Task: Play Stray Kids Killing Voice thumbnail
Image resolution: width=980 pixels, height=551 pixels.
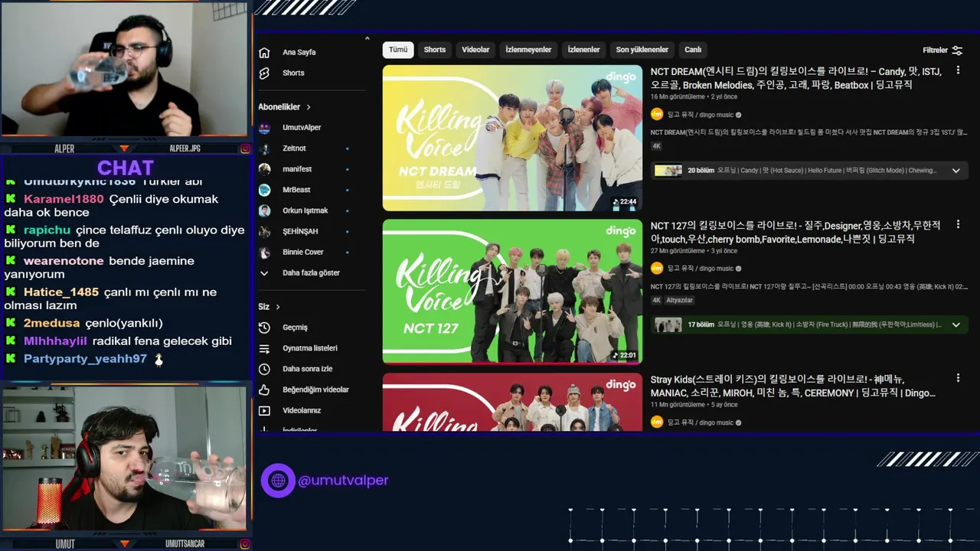Action: (x=512, y=403)
